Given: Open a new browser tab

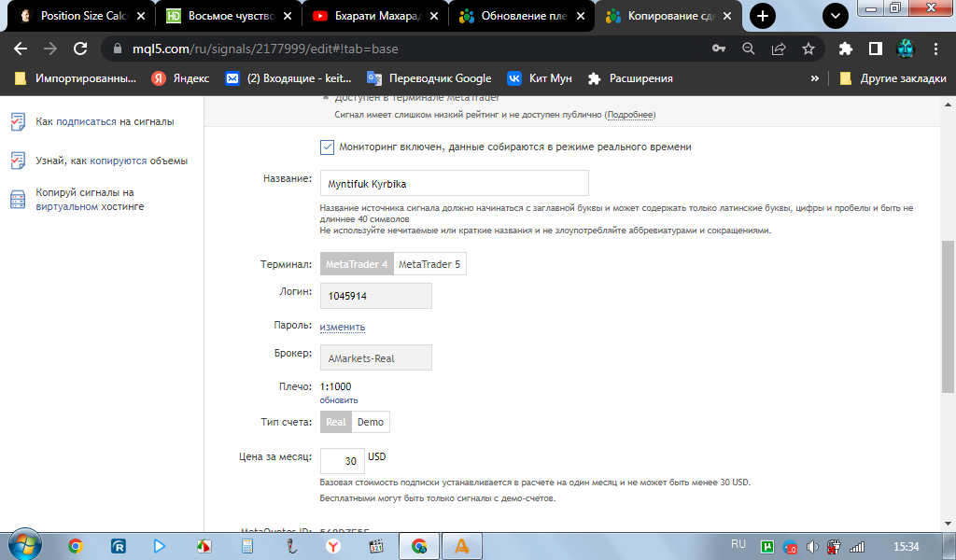Looking at the screenshot, I should coord(763,16).
